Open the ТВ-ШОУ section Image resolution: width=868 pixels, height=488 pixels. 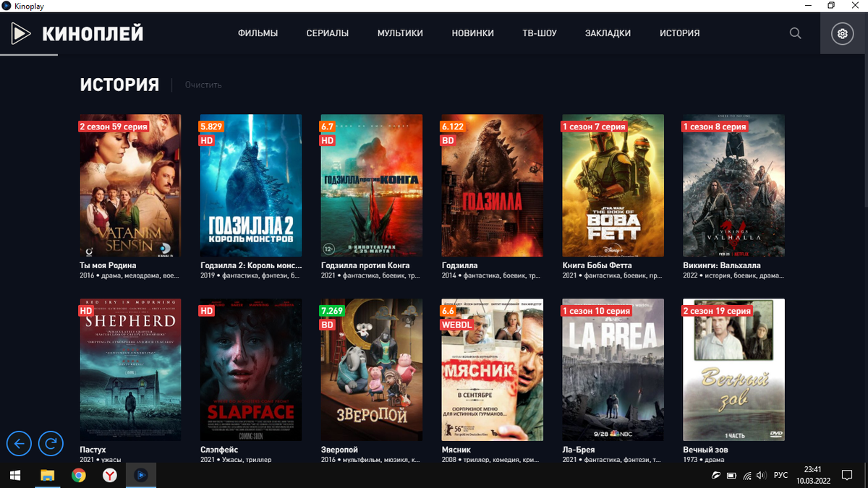point(540,33)
